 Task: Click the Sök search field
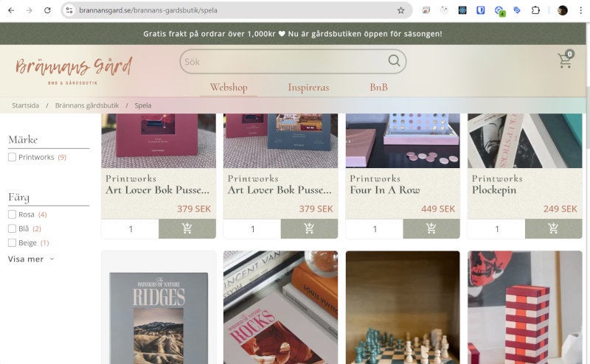click(284, 61)
